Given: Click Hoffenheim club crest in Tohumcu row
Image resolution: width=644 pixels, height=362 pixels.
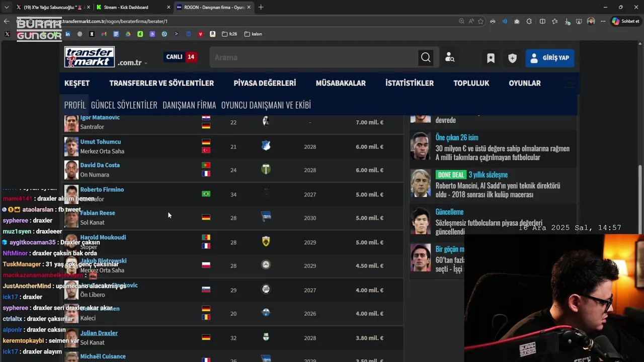Looking at the screenshot, I should pos(266,146).
